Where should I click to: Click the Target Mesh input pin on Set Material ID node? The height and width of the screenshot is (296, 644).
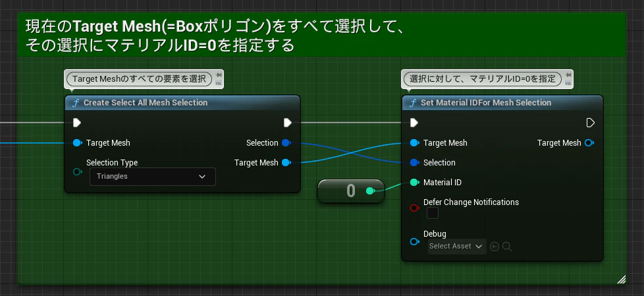pos(414,142)
